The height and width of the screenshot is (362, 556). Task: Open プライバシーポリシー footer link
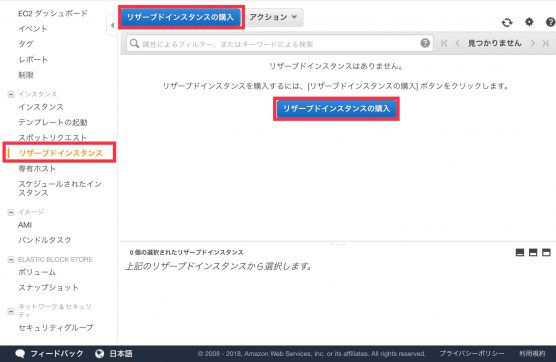(472, 353)
